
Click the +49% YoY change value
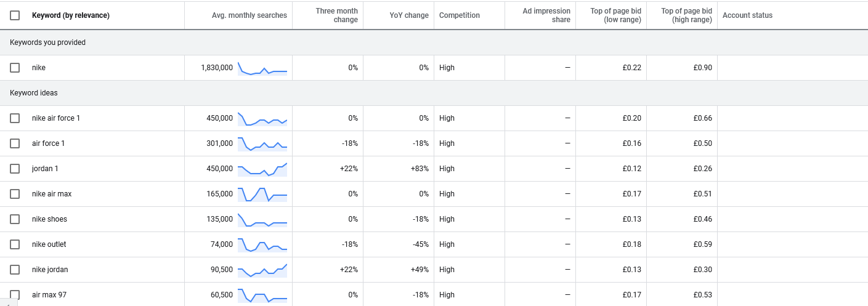click(420, 270)
